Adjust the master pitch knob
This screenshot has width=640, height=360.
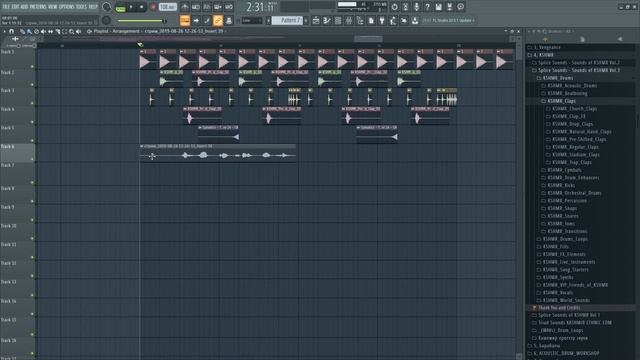click(x=107, y=20)
